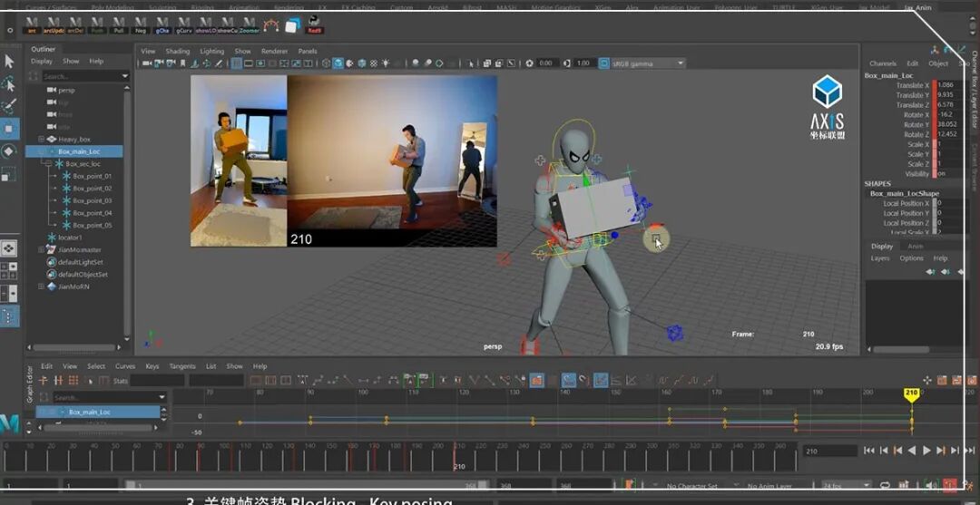The image size is (980, 505).
Task: Jump to the start of playback range
Action: tap(868, 451)
